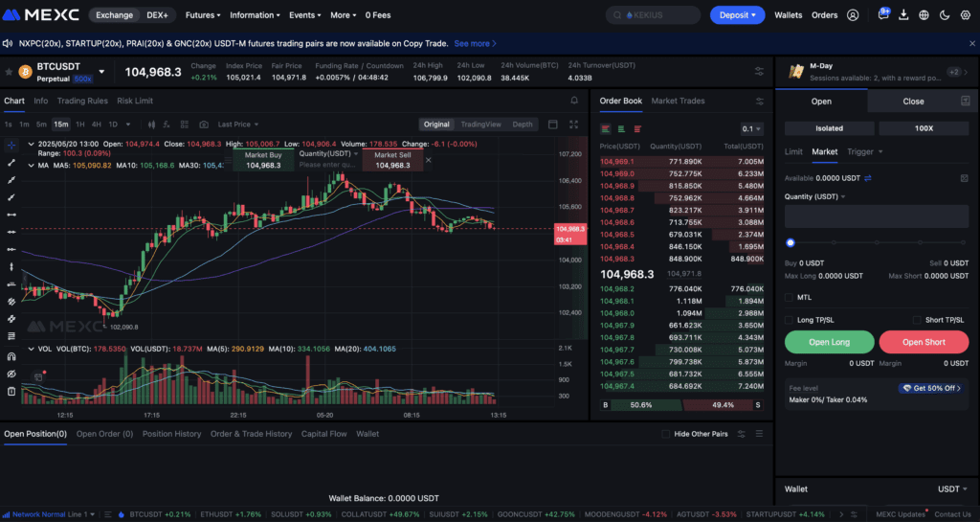
Task: Check Hide Other Pairs
Action: (666, 434)
